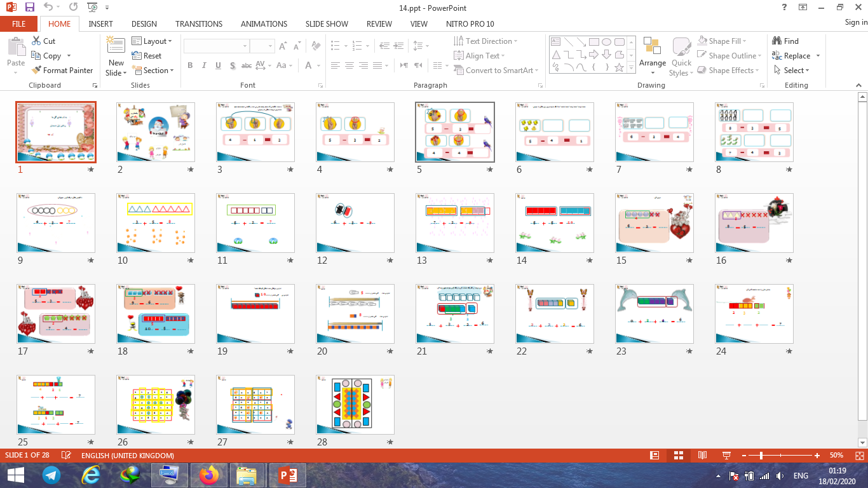Start Slide Show from status bar icon
Viewport: 868px width, 488px height.
point(726,456)
